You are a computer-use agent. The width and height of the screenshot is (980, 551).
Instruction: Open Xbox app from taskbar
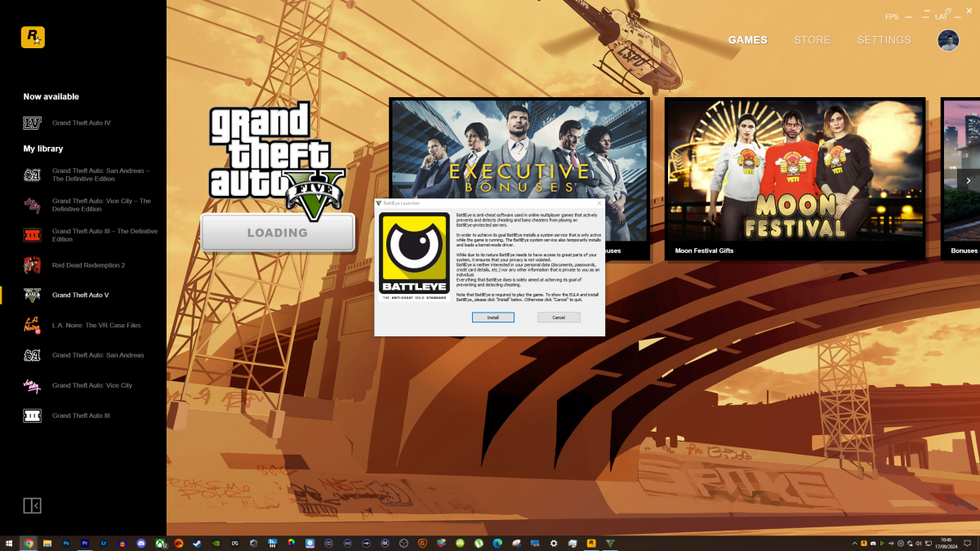tap(161, 543)
